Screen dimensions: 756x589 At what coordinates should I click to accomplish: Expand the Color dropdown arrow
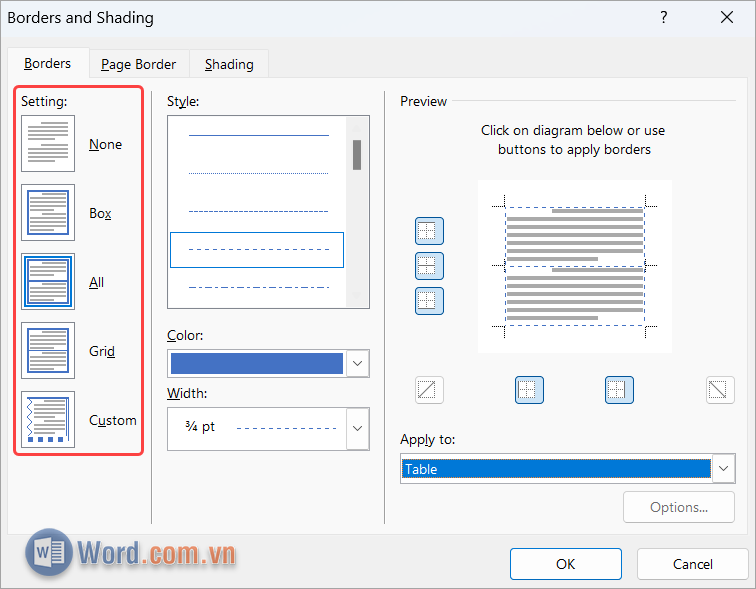coord(357,363)
